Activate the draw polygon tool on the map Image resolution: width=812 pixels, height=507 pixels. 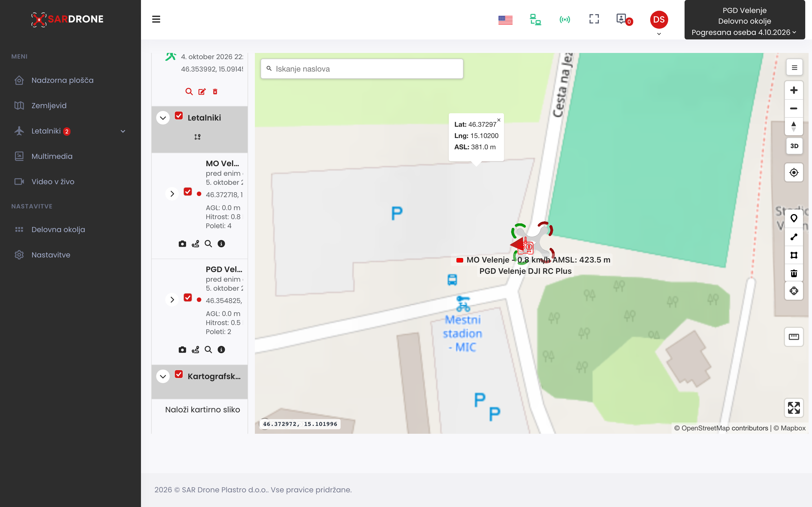click(794, 255)
